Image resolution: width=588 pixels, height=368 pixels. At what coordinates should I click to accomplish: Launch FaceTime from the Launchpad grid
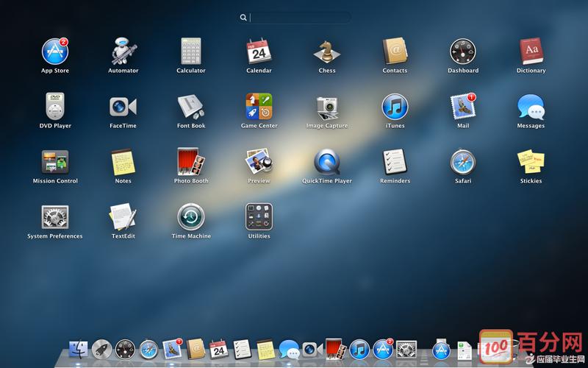123,107
